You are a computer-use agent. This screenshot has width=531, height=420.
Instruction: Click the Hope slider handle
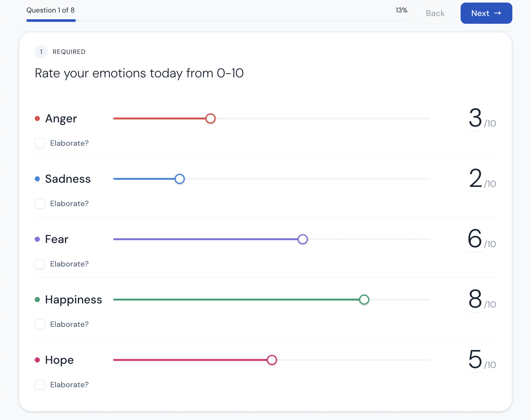click(x=272, y=360)
